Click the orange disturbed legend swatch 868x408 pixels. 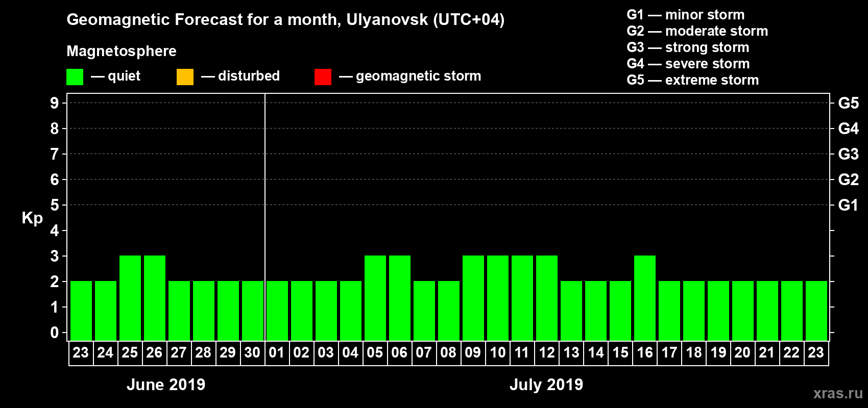click(x=185, y=77)
